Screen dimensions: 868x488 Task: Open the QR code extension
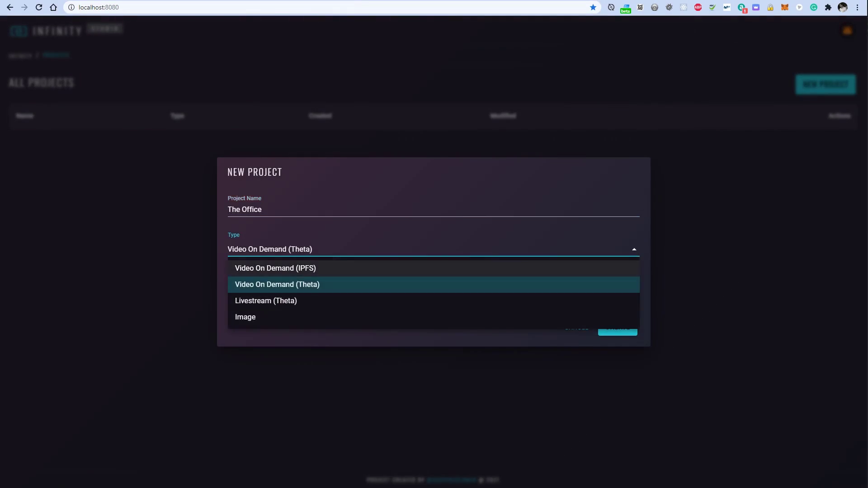pyautogui.click(x=640, y=7)
